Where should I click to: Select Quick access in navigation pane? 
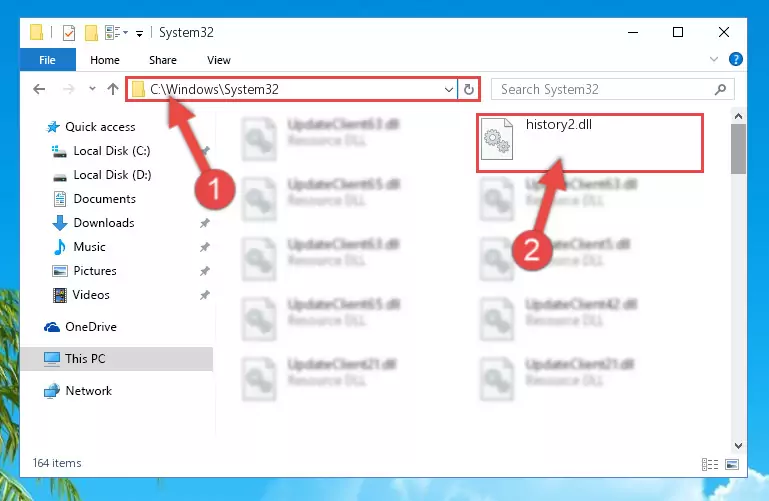tap(100, 127)
